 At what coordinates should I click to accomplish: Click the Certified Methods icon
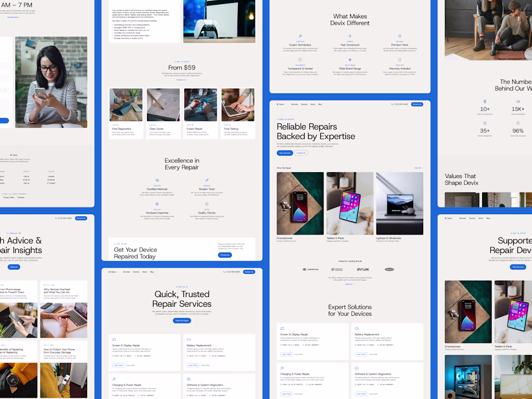(157, 180)
